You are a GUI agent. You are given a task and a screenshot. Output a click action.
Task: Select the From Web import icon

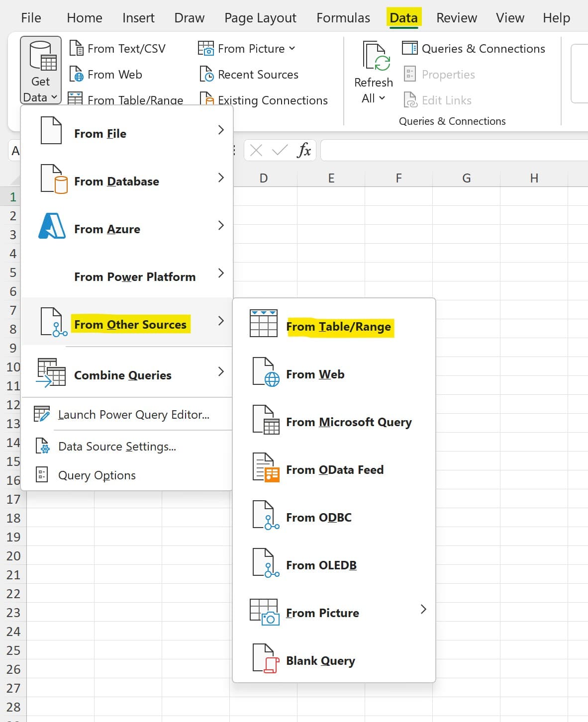point(78,74)
